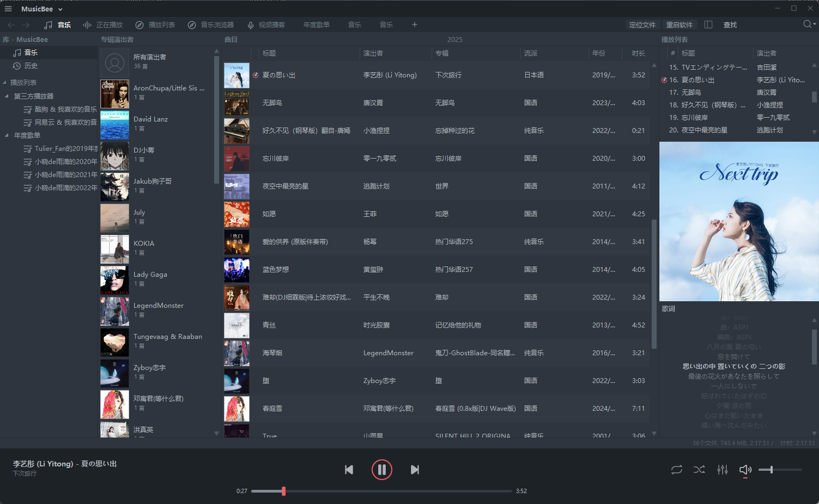Add a new tab with plus icon
Screen dimensions: 819x504
pyautogui.click(x=414, y=25)
